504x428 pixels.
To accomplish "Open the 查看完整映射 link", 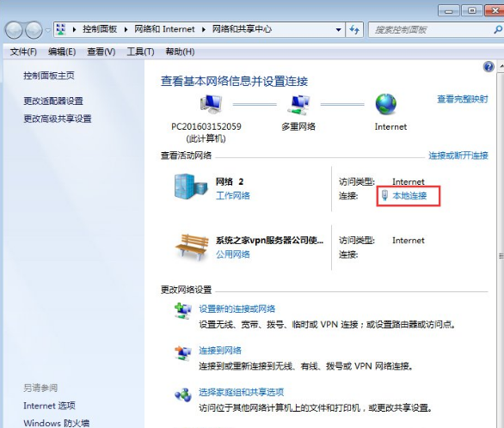I will (463, 99).
